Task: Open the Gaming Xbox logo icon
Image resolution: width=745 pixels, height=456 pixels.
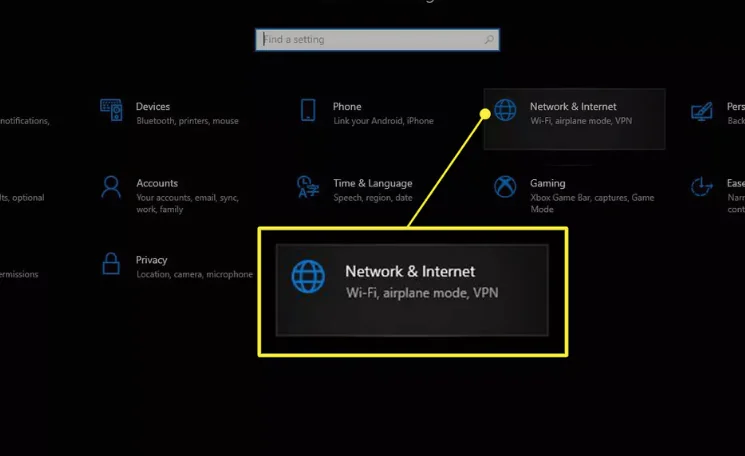Action: coord(505,187)
